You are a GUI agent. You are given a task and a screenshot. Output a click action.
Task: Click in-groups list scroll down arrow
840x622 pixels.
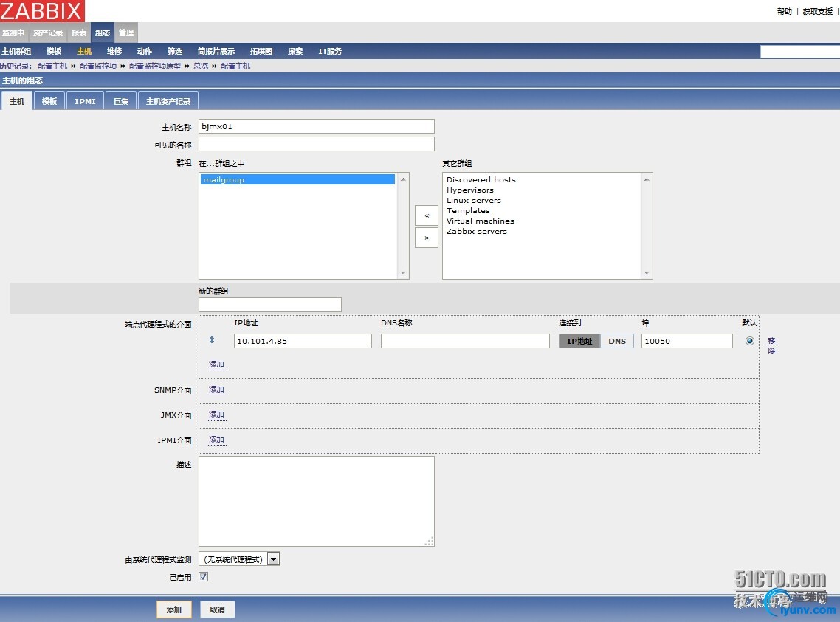coord(403,273)
